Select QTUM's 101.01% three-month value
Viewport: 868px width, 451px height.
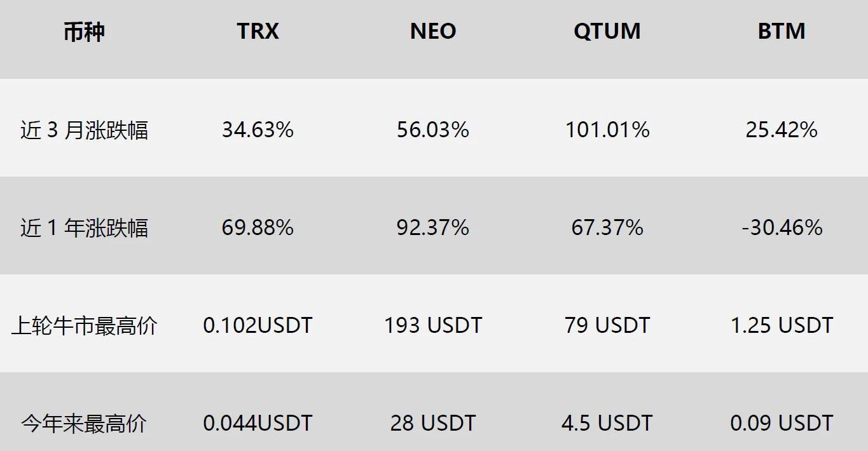607,130
